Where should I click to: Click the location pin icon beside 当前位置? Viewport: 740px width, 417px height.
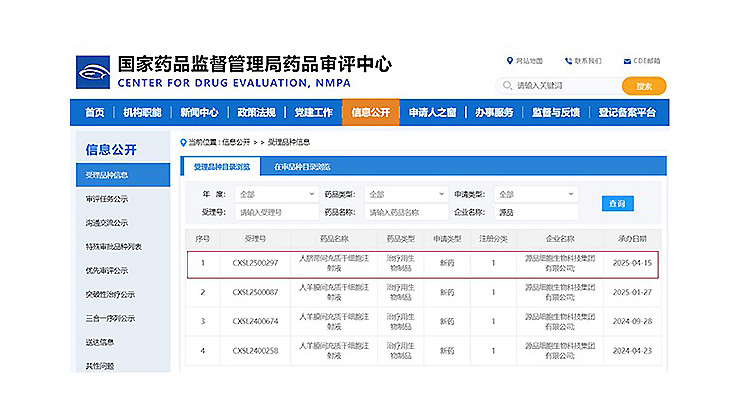183,142
